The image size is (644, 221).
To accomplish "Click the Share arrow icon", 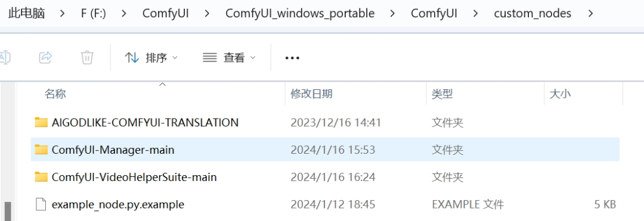I will pyautogui.click(x=45, y=57).
